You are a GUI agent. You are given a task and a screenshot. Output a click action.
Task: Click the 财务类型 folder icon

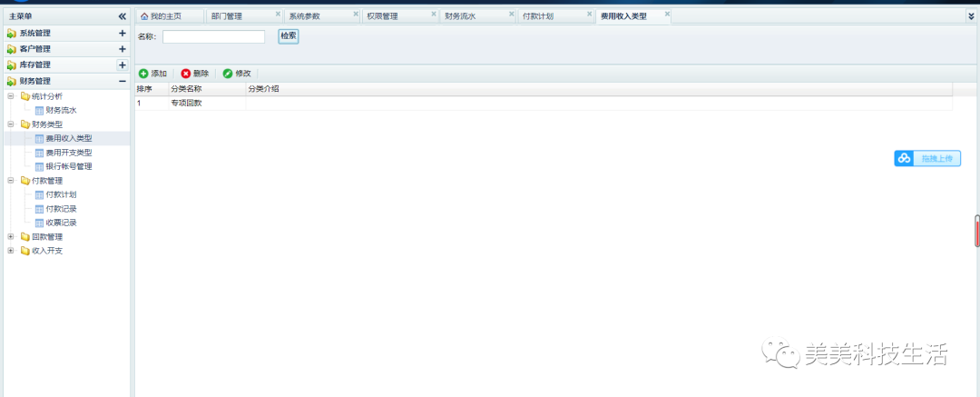click(25, 124)
